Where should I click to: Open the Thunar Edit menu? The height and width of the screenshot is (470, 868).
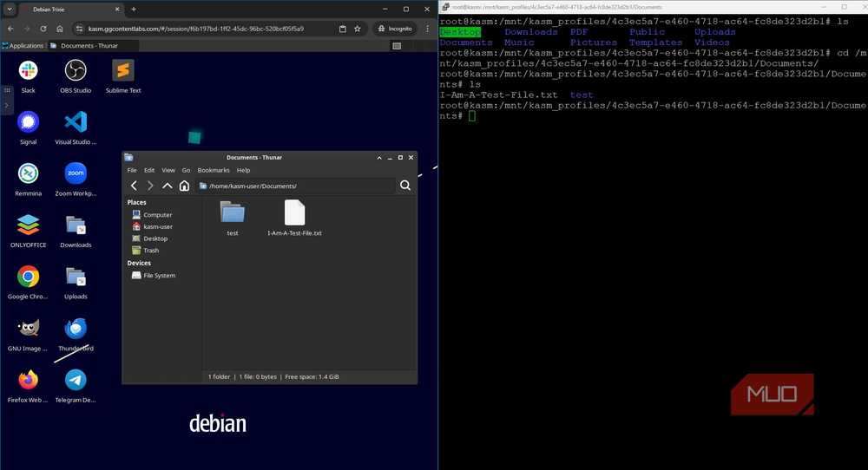pos(149,170)
